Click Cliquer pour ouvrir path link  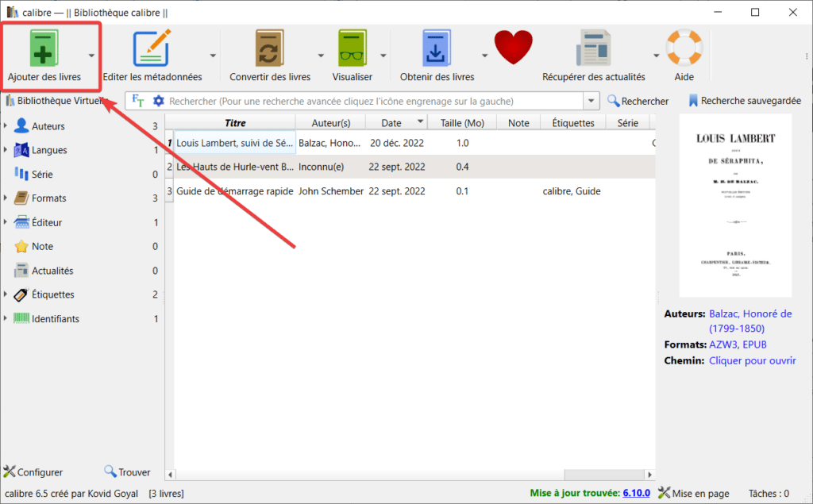click(753, 360)
